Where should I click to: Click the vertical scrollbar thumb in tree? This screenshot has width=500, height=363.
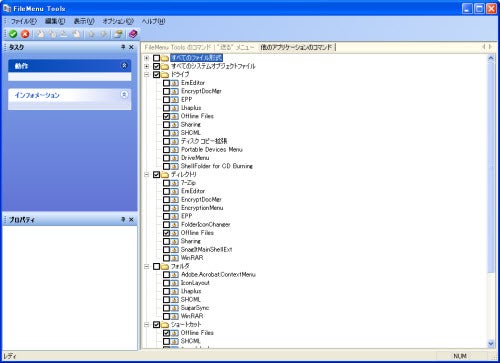tap(491, 168)
